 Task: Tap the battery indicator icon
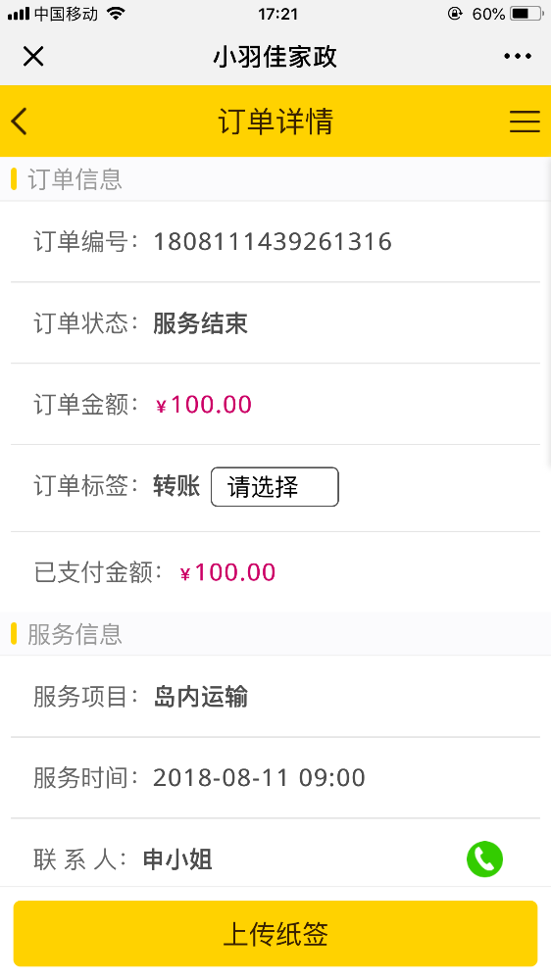tap(526, 13)
